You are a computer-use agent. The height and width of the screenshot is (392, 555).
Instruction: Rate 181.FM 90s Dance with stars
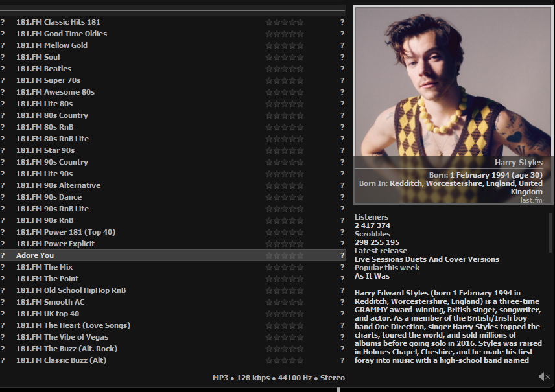[285, 197]
